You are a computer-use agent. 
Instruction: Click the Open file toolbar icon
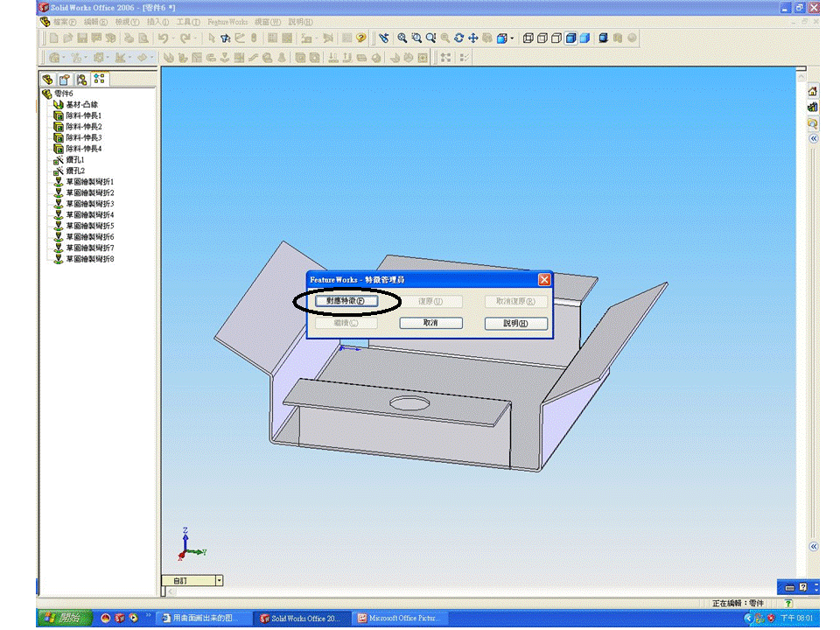(68, 38)
